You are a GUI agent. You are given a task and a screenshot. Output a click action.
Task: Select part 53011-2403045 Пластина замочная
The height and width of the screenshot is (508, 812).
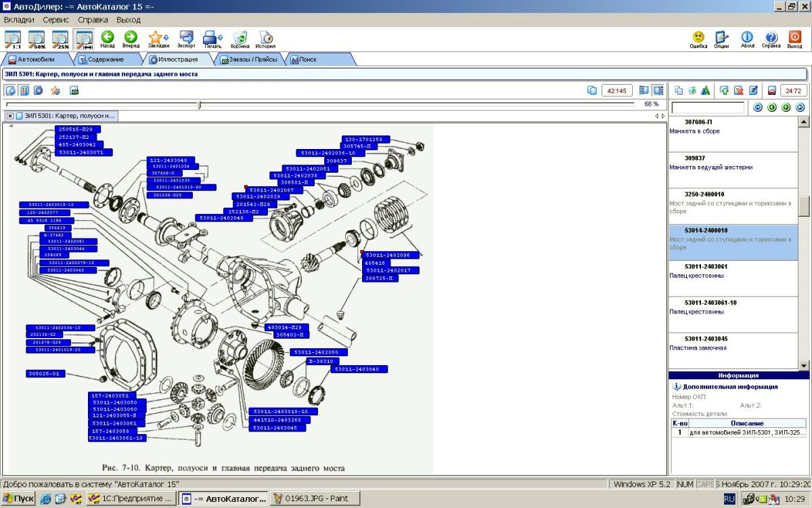pos(734,351)
